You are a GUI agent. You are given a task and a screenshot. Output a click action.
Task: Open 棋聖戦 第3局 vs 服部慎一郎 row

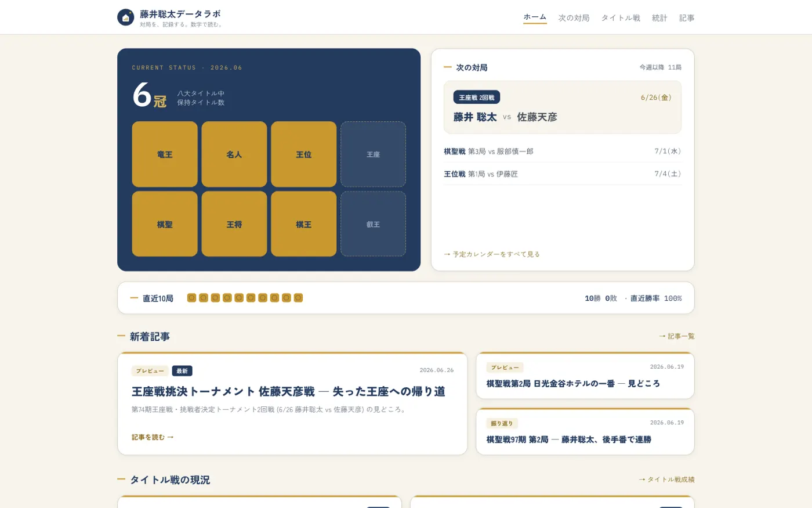(563, 152)
